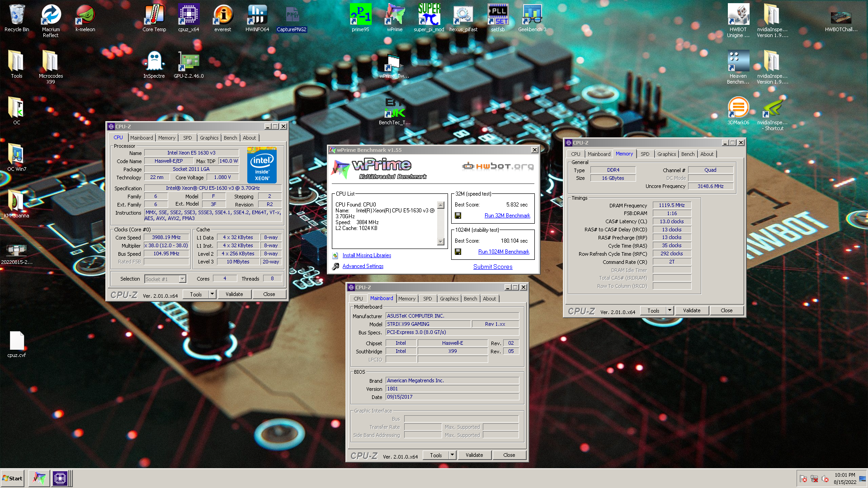The width and height of the screenshot is (868, 488).
Task: Click Validate button in left CPU-Z window
Action: pyautogui.click(x=234, y=294)
